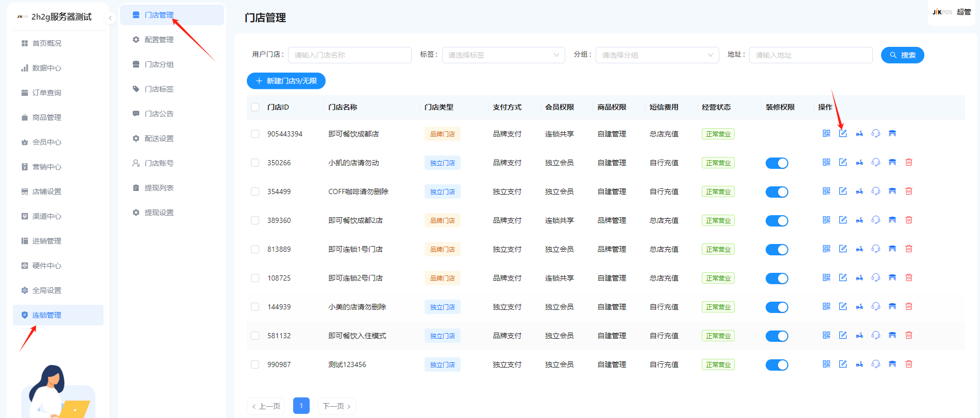Open QR code for store 905443394
Image resolution: width=980 pixels, height=418 pixels.
(826, 133)
